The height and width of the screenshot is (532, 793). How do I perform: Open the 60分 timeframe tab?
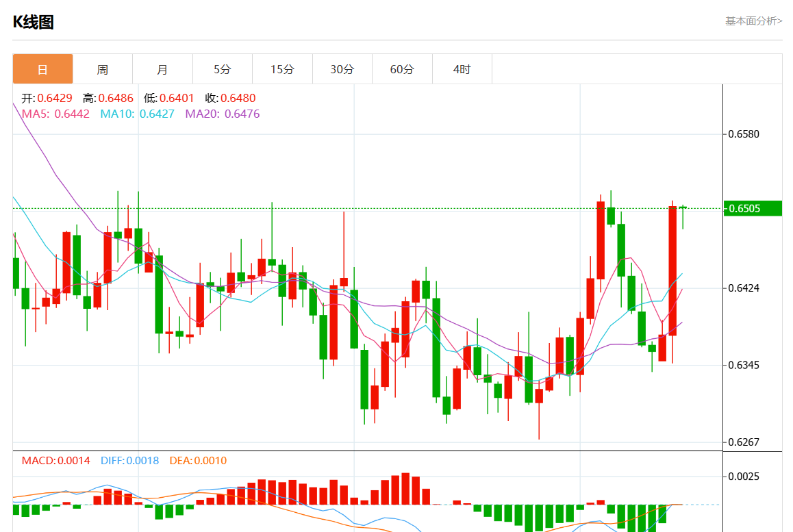[402, 68]
